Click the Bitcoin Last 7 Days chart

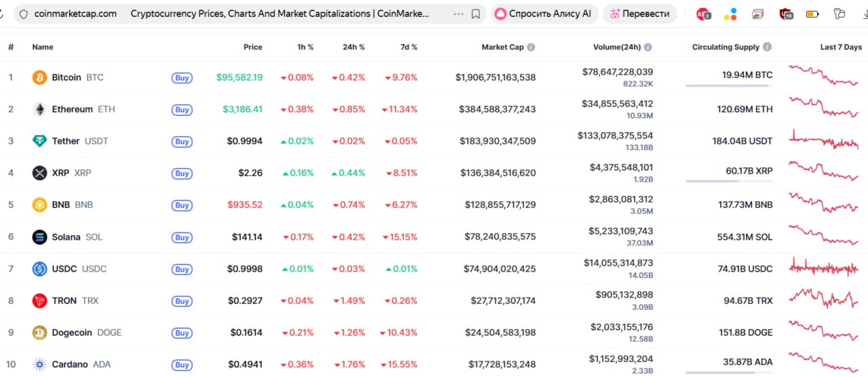pos(824,75)
